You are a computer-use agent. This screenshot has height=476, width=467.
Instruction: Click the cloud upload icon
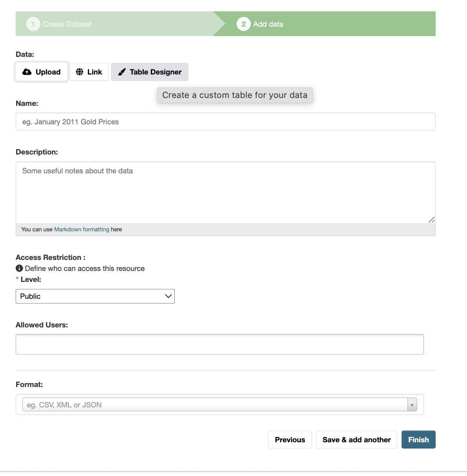[x=27, y=72]
